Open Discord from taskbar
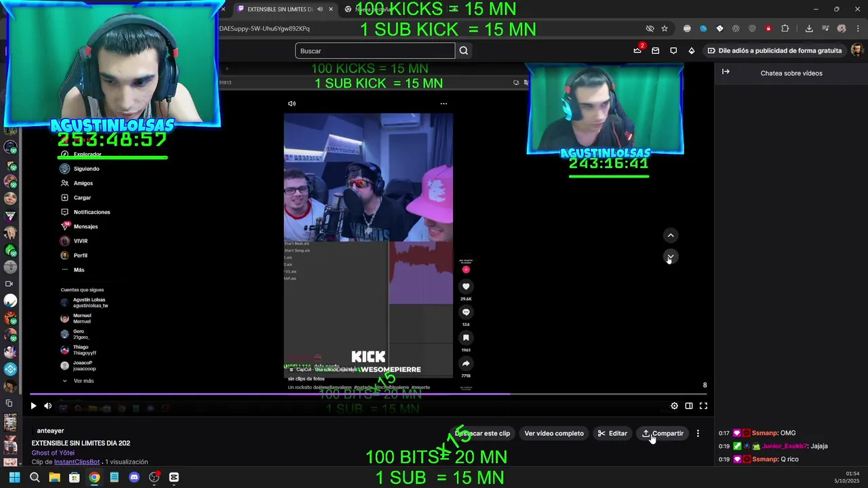The width and height of the screenshot is (868, 488). [x=134, y=477]
